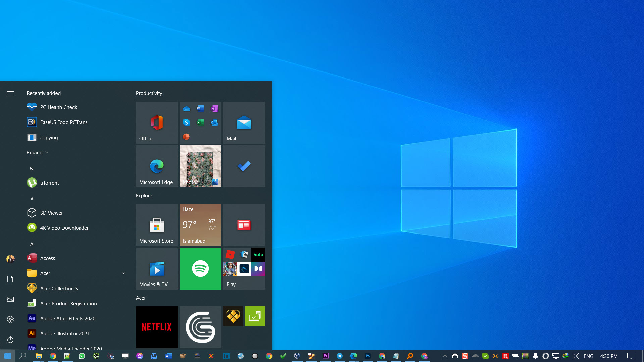The width and height of the screenshot is (644, 362).
Task: Open 3D Viewer from the app list
Action: (x=77, y=213)
